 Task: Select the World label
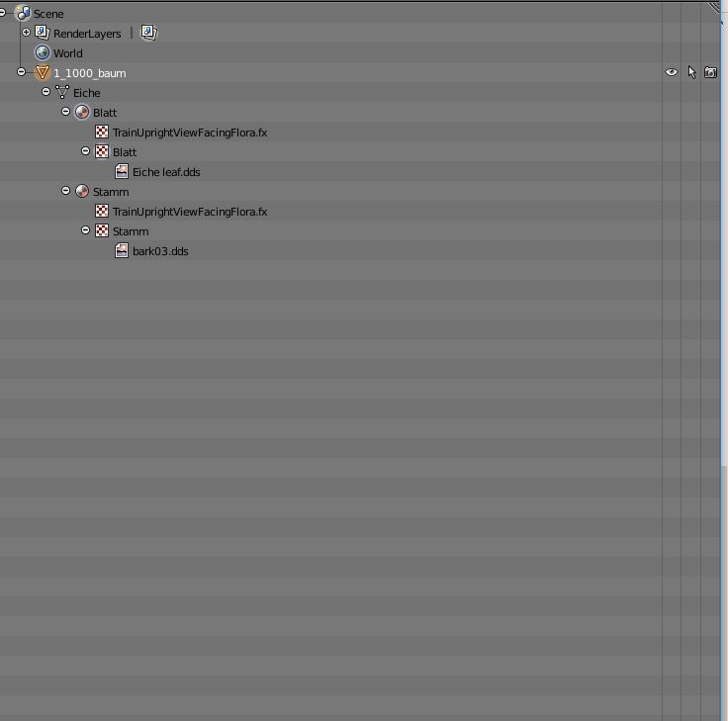[x=68, y=53]
